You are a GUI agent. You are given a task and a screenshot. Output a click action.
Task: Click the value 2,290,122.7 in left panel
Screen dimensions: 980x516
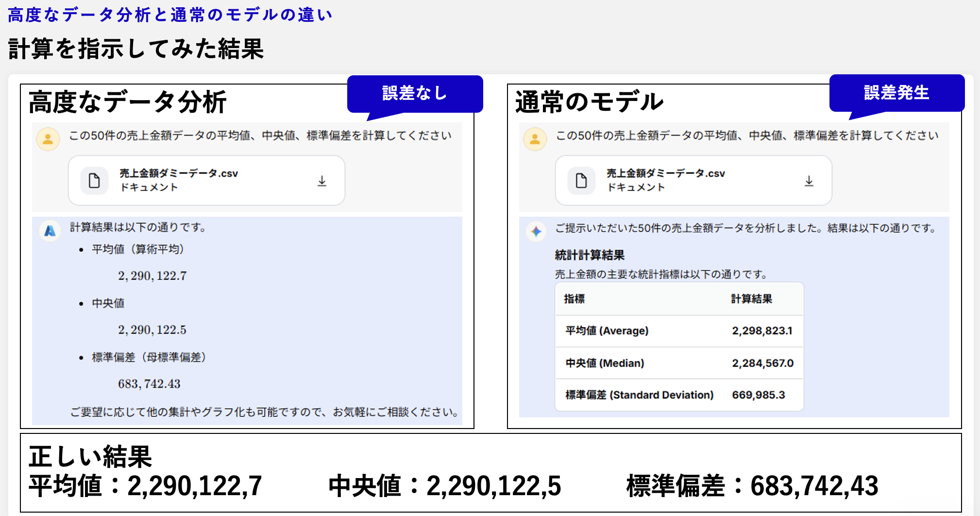[152, 276]
